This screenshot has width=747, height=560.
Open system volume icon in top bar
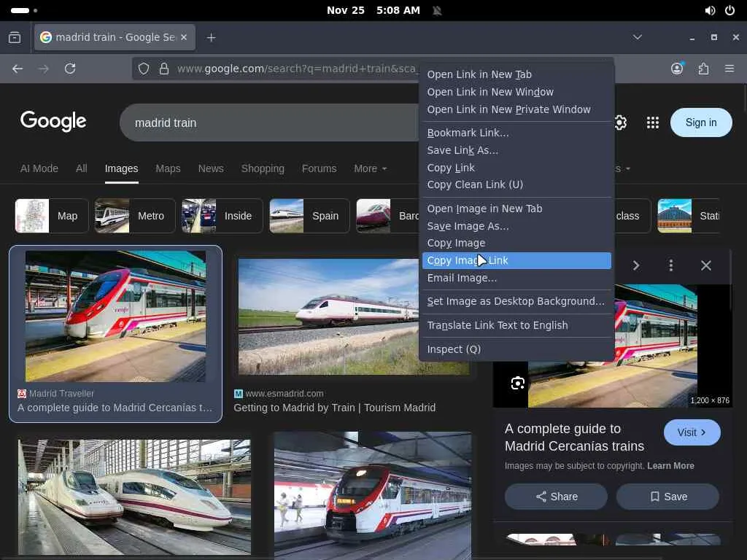tap(710, 10)
